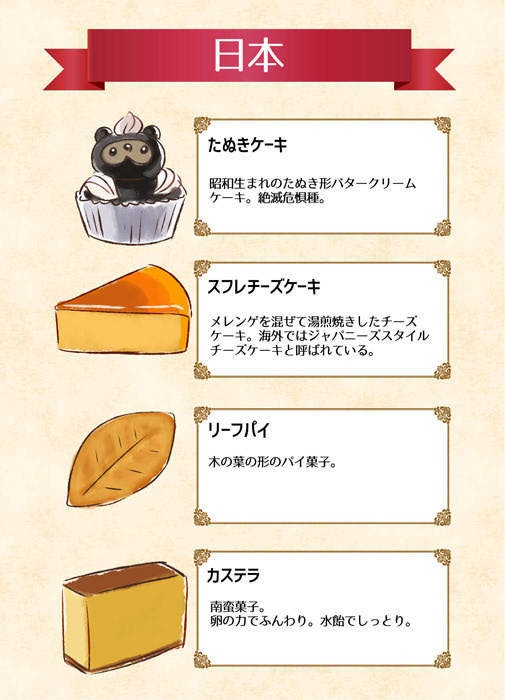Click the たぬきケーキ heading
505x700 pixels.
pyautogui.click(x=248, y=145)
